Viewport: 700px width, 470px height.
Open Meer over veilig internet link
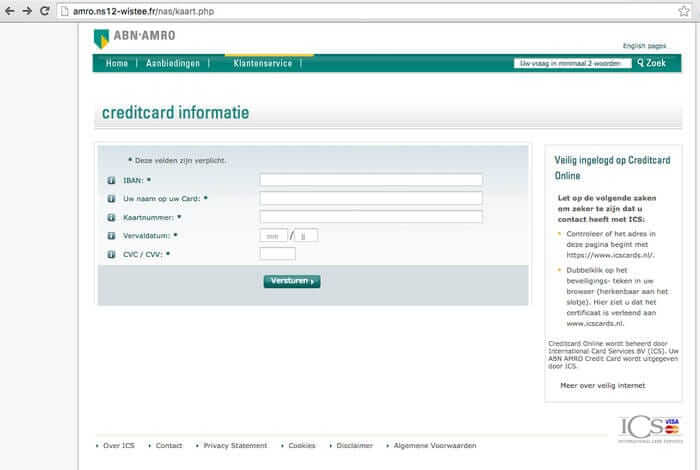click(x=603, y=386)
